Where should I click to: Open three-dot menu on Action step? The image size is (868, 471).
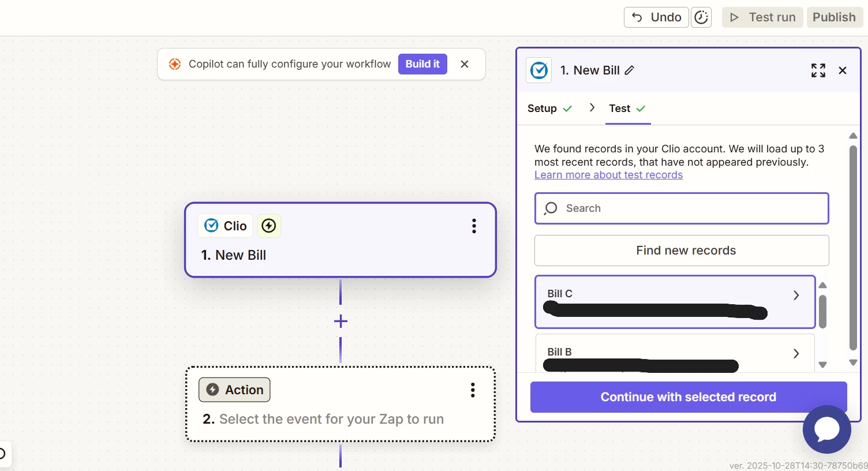(x=473, y=390)
